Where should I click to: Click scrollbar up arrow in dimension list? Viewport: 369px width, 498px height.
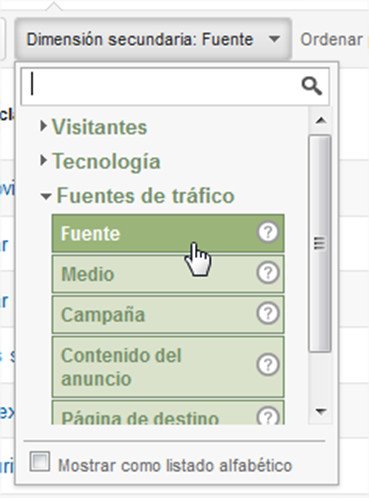320,120
